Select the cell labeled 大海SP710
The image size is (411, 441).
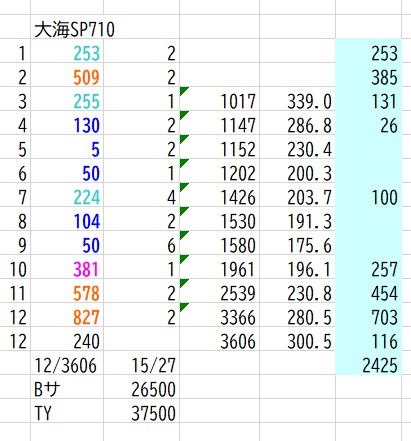point(67,27)
